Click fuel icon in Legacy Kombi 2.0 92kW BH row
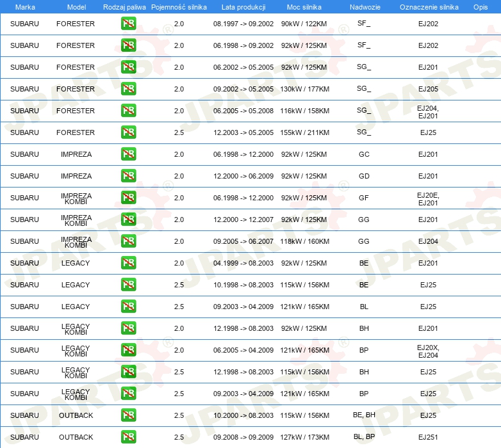This screenshot has width=501, height=448. [x=128, y=328]
